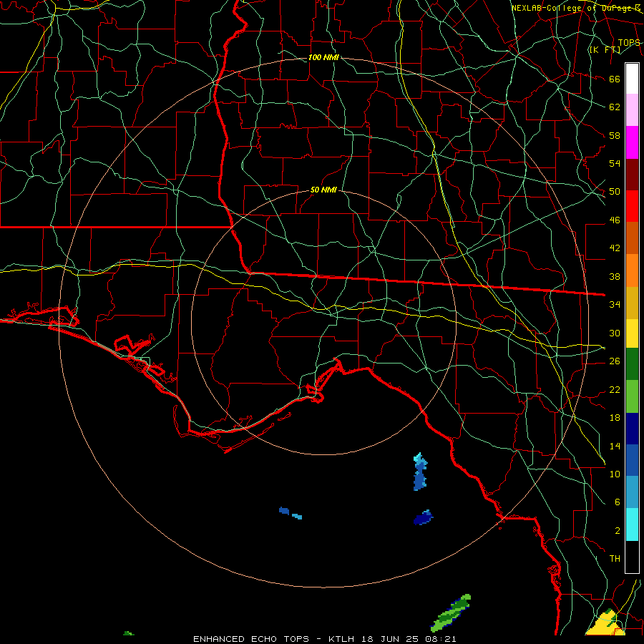
Task: Click the dark green legend swatch
Action: (632, 364)
